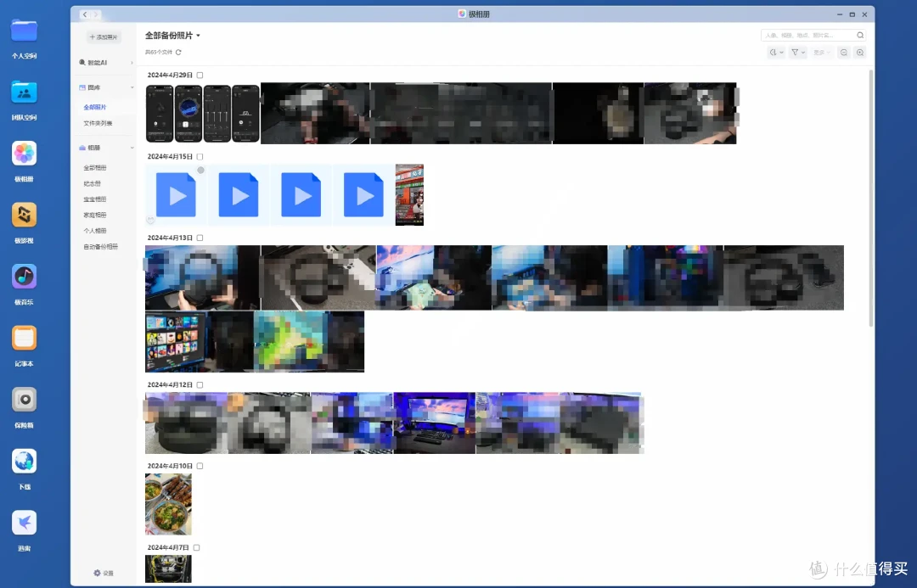The width and height of the screenshot is (917, 588).
Task: Click the search magnifier icon
Action: point(860,35)
